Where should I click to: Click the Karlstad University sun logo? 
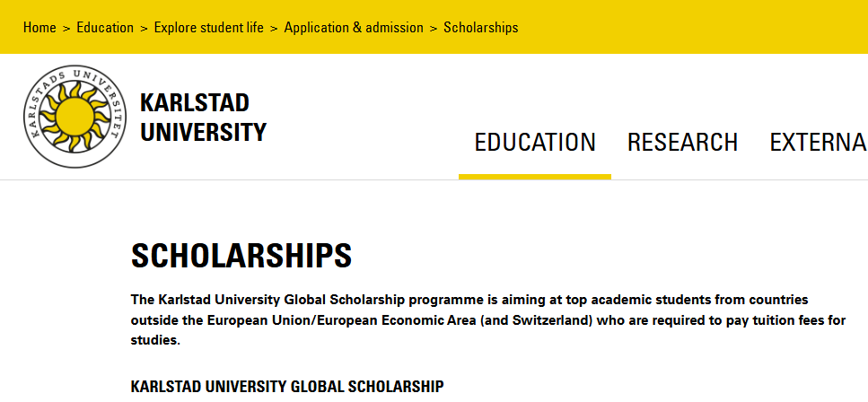point(70,117)
